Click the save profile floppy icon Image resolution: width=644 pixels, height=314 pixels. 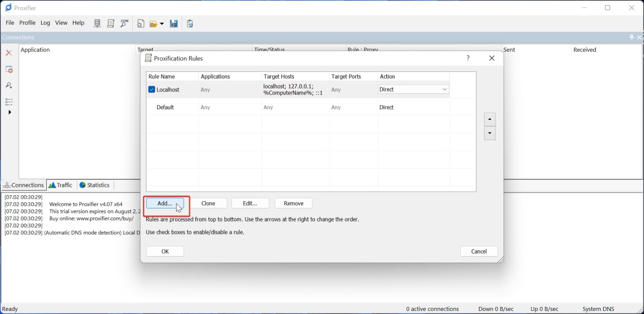[174, 24]
